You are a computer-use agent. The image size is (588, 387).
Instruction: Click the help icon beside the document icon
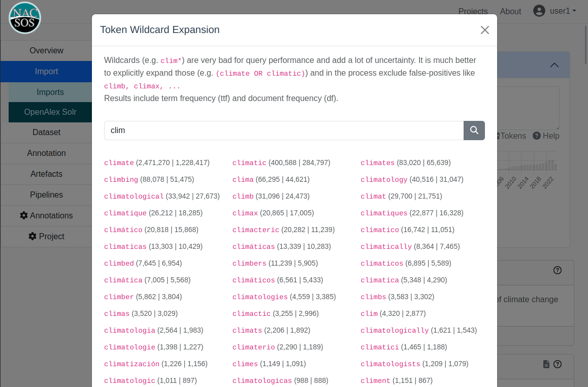[x=558, y=364]
